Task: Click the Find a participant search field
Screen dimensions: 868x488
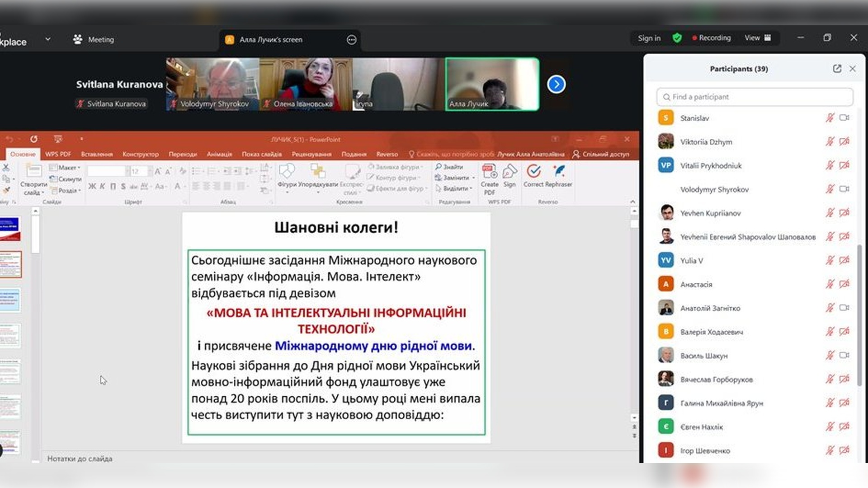Action: click(754, 97)
